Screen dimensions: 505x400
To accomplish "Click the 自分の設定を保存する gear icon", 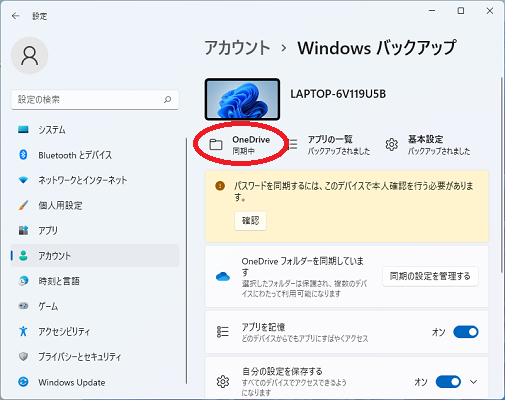I will point(223,382).
